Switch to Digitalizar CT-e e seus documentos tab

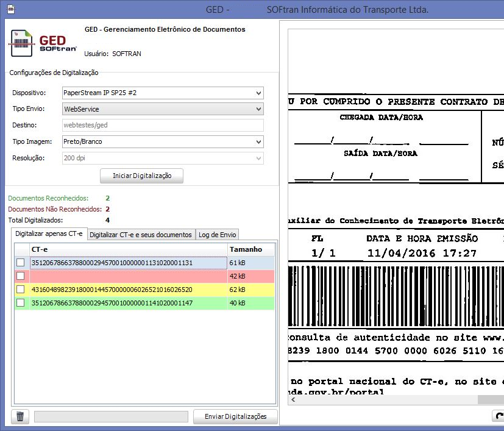click(x=141, y=235)
